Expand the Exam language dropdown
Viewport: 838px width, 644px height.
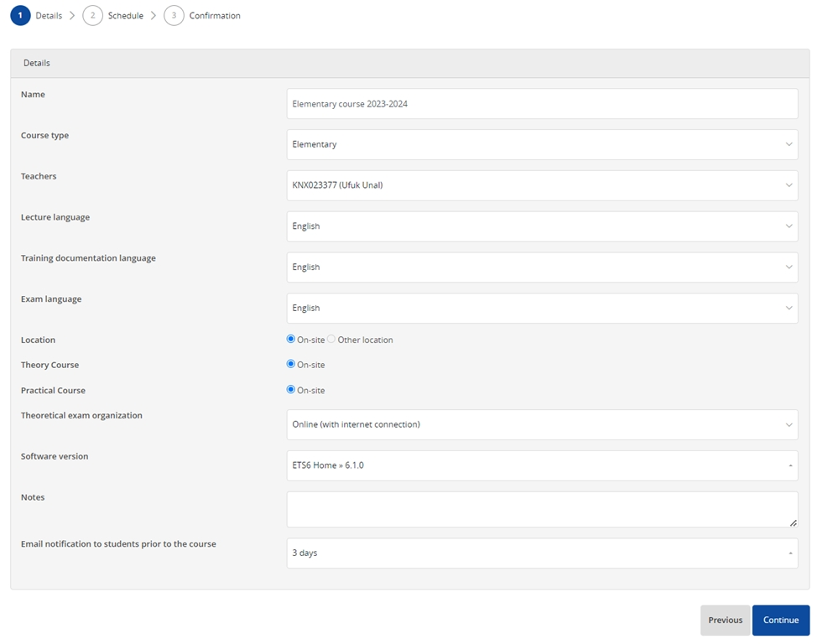pyautogui.click(x=543, y=308)
